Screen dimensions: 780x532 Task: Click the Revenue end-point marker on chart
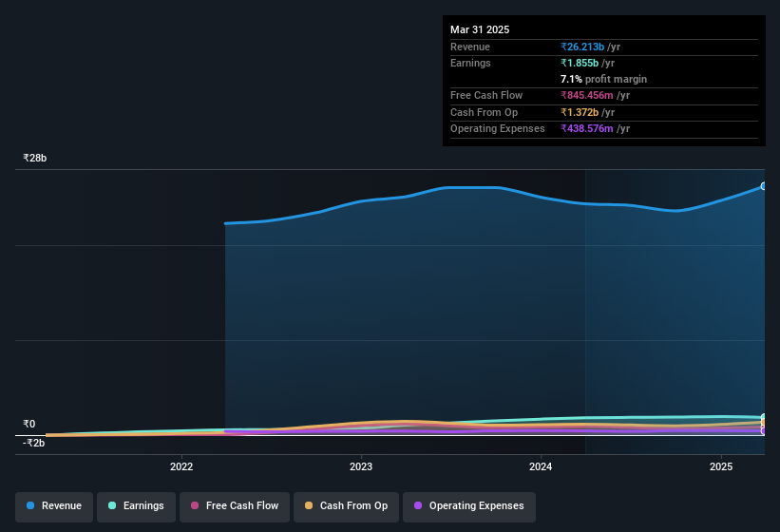coord(764,186)
